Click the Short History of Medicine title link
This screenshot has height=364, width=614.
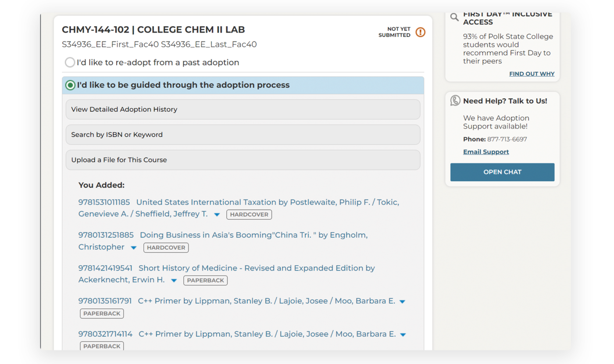click(x=257, y=268)
